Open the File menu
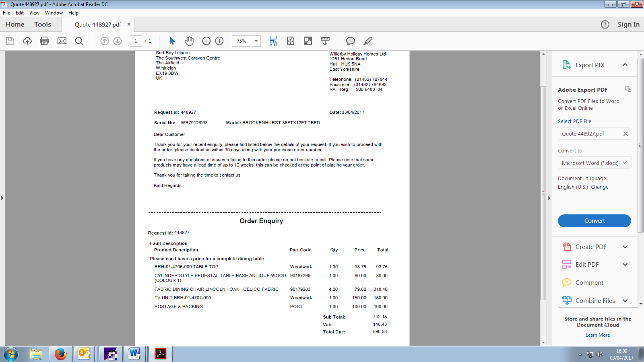Viewport: 644px width, 362px height. pyautogui.click(x=6, y=13)
